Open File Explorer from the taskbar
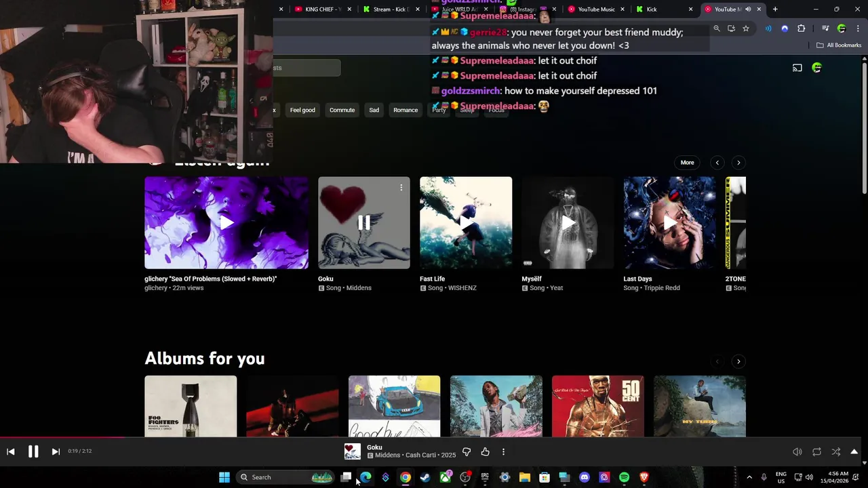 click(x=524, y=477)
